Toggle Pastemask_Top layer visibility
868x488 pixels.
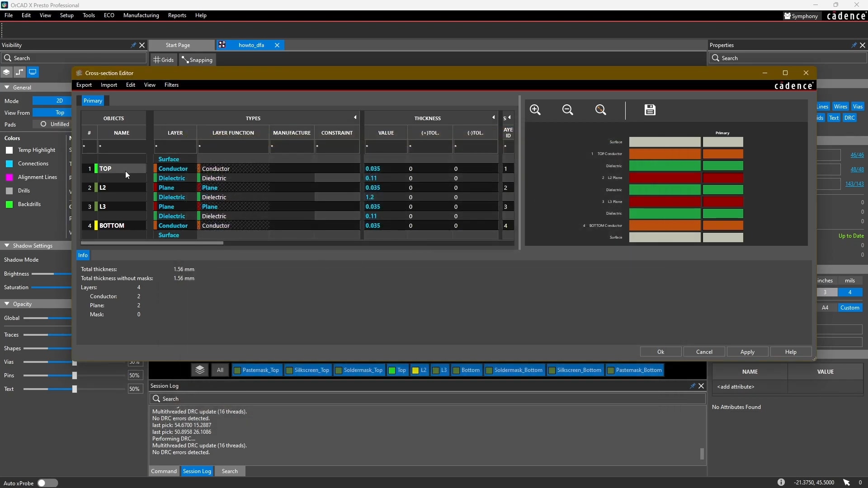tap(256, 370)
